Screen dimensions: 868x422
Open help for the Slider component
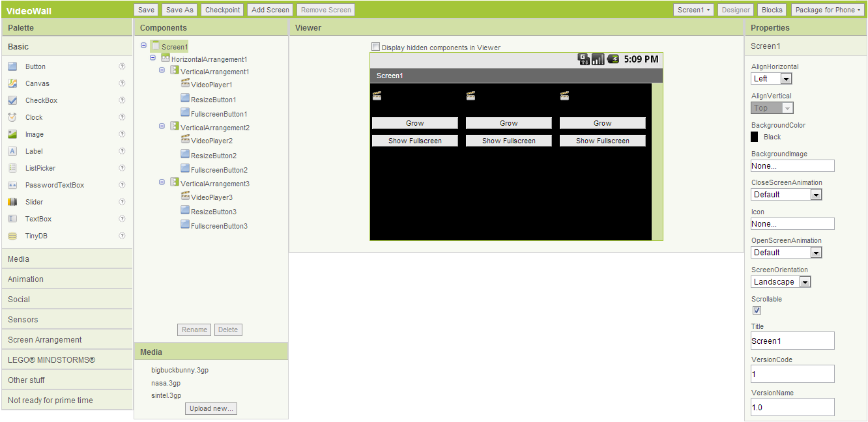click(x=122, y=202)
